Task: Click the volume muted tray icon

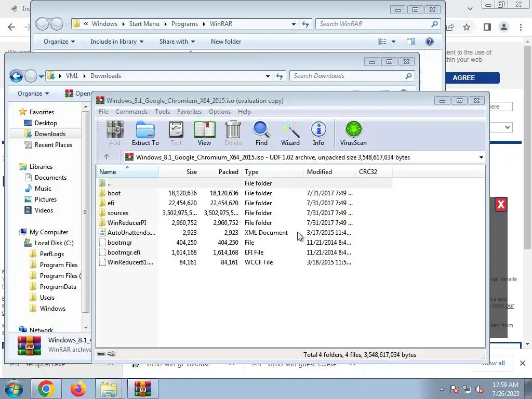Action: [x=480, y=389]
